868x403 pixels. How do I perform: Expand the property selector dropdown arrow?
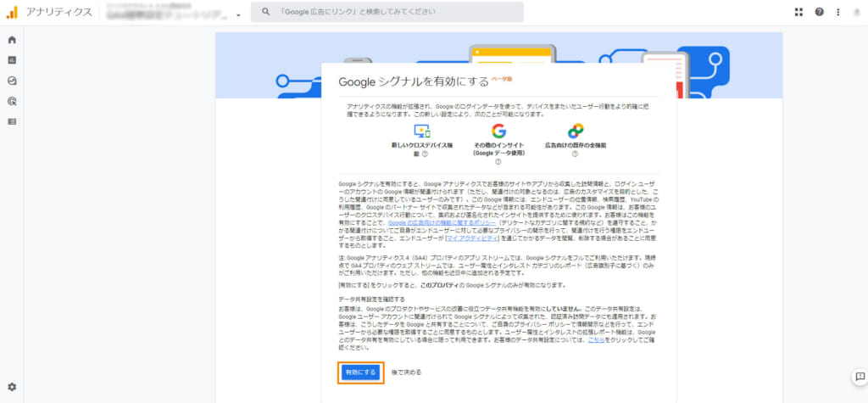coord(238,15)
